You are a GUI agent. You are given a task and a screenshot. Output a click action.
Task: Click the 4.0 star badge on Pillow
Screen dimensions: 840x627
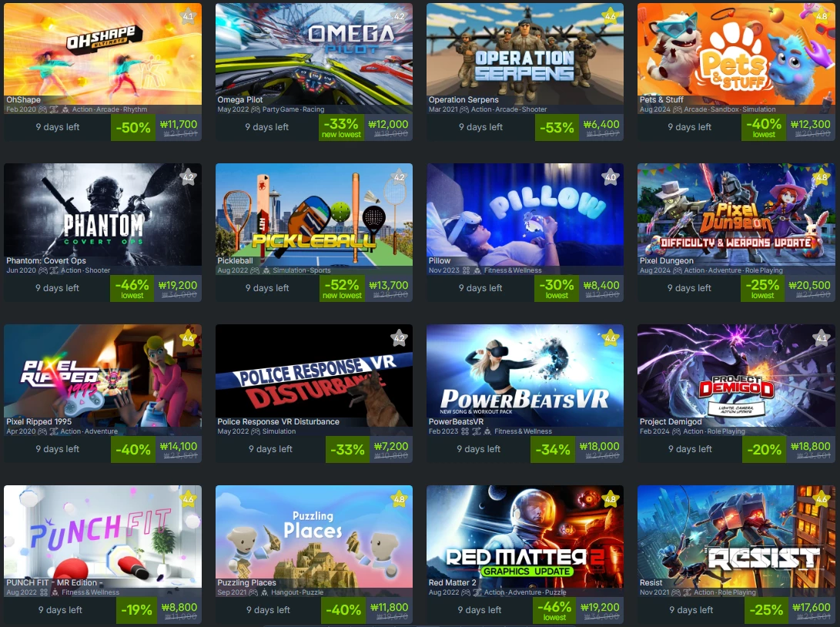(611, 177)
